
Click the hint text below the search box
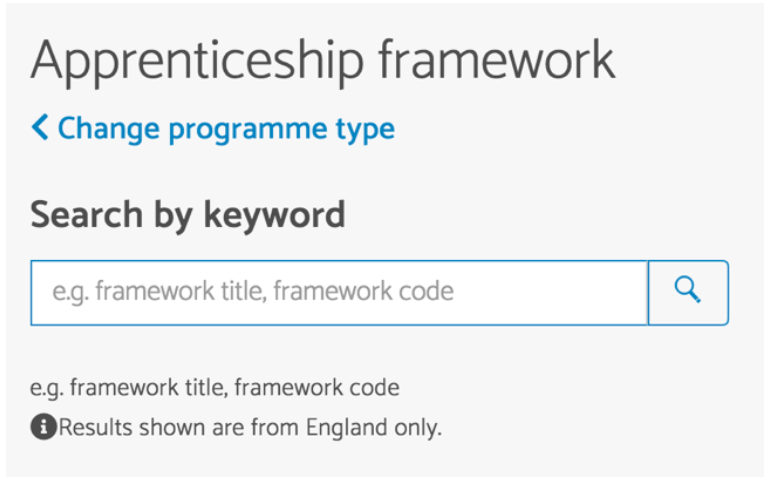coord(215,388)
